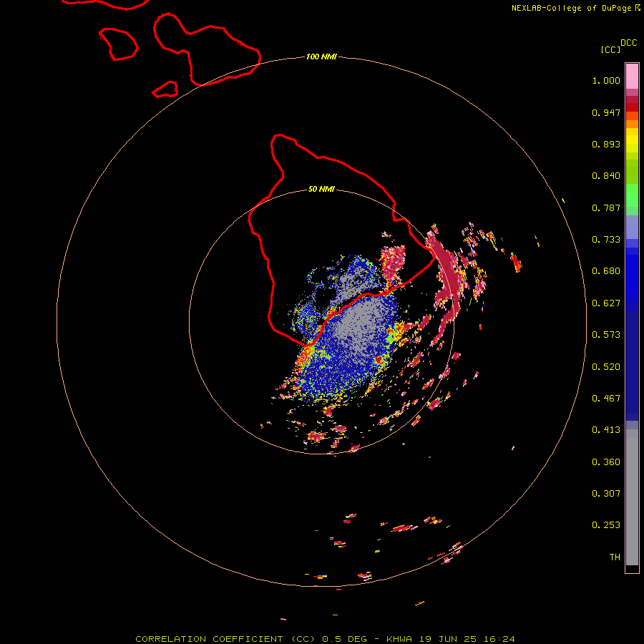Select the 0.413 scale value
Image resolution: width=644 pixels, height=644 pixels.
pos(606,430)
